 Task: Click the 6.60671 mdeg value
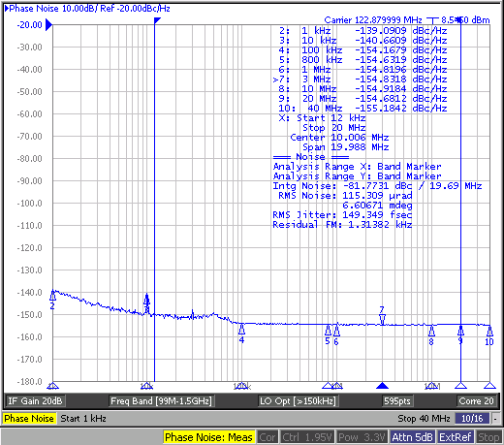pyautogui.click(x=377, y=206)
